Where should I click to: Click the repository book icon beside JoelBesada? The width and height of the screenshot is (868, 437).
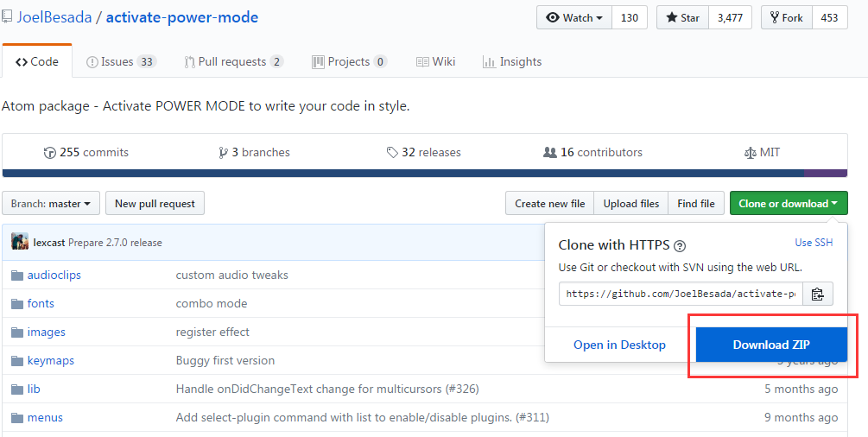(7, 17)
